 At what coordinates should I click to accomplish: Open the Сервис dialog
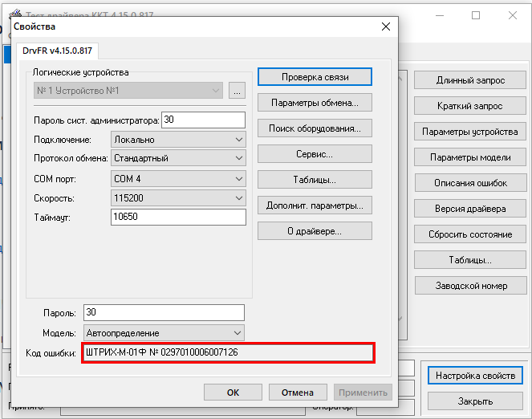315,154
